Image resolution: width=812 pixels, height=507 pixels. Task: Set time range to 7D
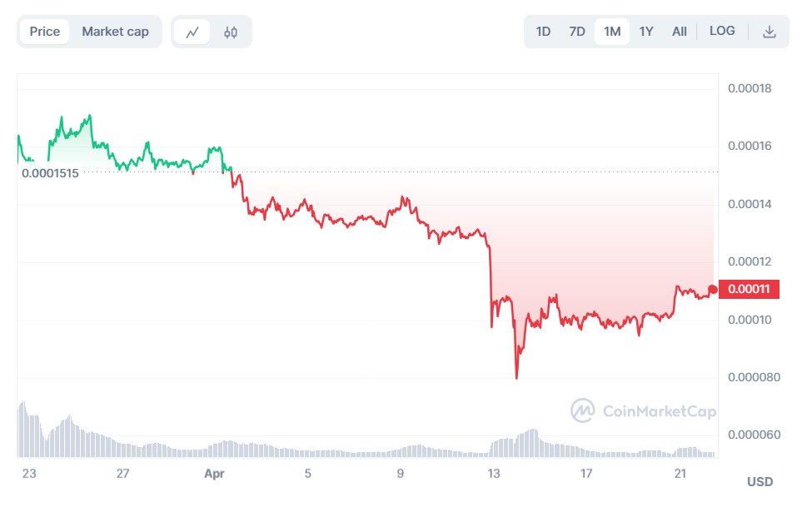point(576,32)
